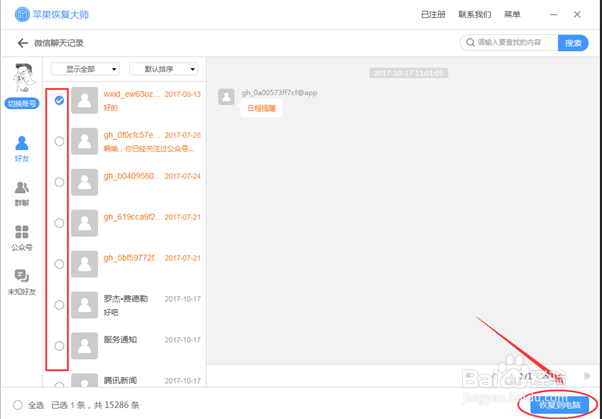602x419 pixels.
Task: Toggle the 全选 select-all checkbox
Action: click(x=18, y=405)
